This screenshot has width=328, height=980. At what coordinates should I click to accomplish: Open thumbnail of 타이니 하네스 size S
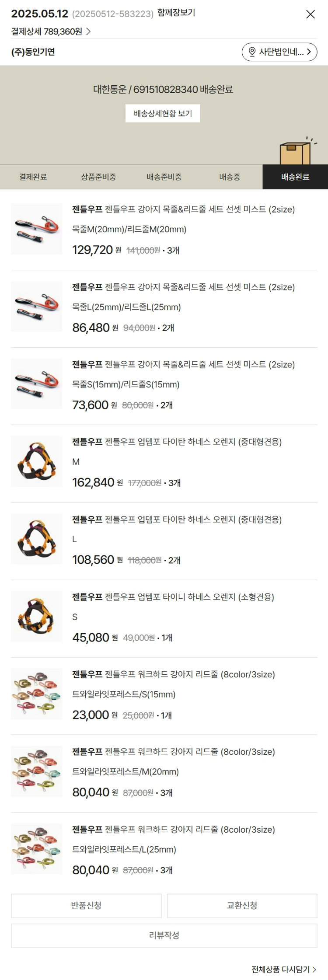point(37,617)
